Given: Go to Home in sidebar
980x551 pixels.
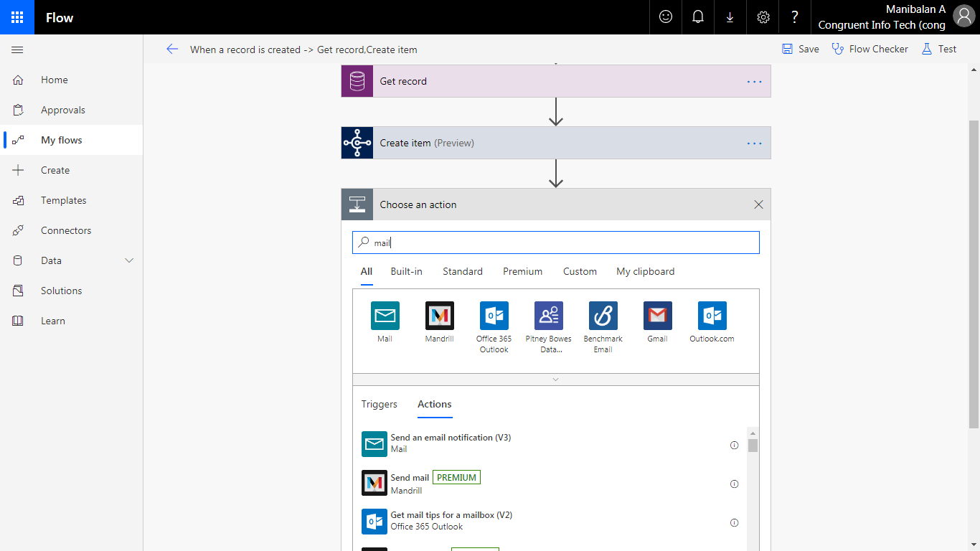Looking at the screenshot, I should click(72, 80).
